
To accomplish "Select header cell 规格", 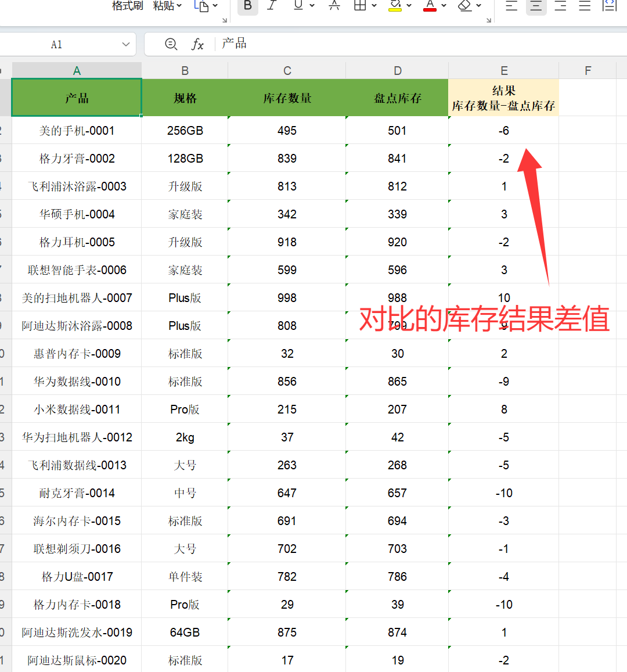I will [x=185, y=98].
